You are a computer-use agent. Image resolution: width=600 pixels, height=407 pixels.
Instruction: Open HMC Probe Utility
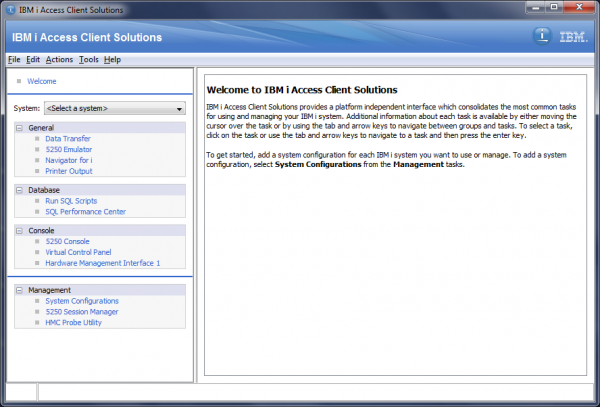73,322
